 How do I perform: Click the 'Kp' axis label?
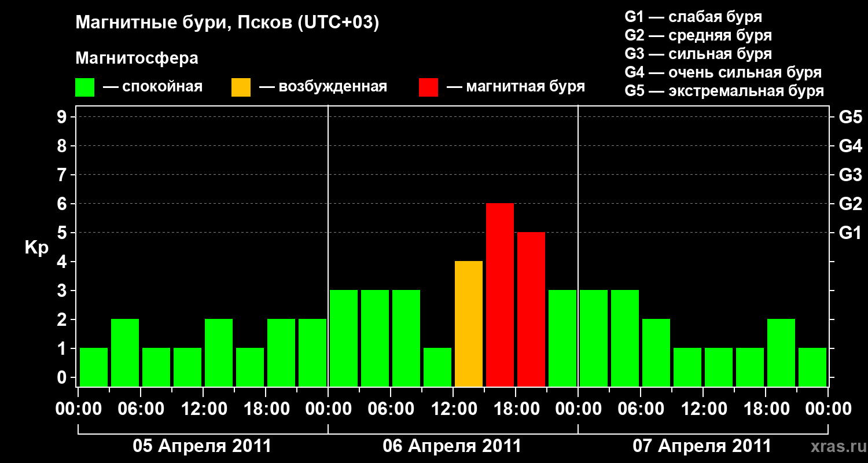36,248
